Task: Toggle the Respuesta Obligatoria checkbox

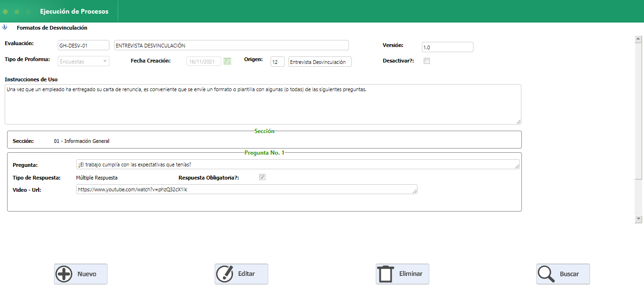Action: coord(263,177)
